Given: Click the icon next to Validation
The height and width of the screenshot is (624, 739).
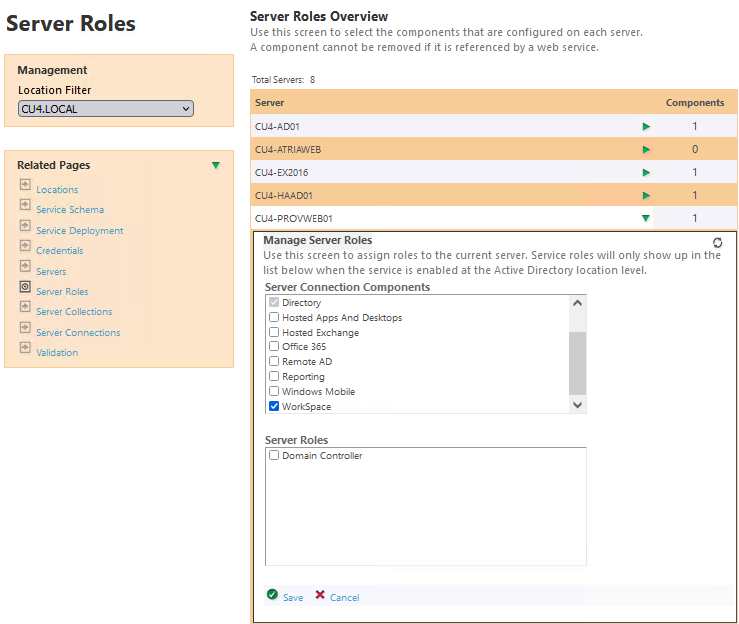Looking at the screenshot, I should pos(25,348).
